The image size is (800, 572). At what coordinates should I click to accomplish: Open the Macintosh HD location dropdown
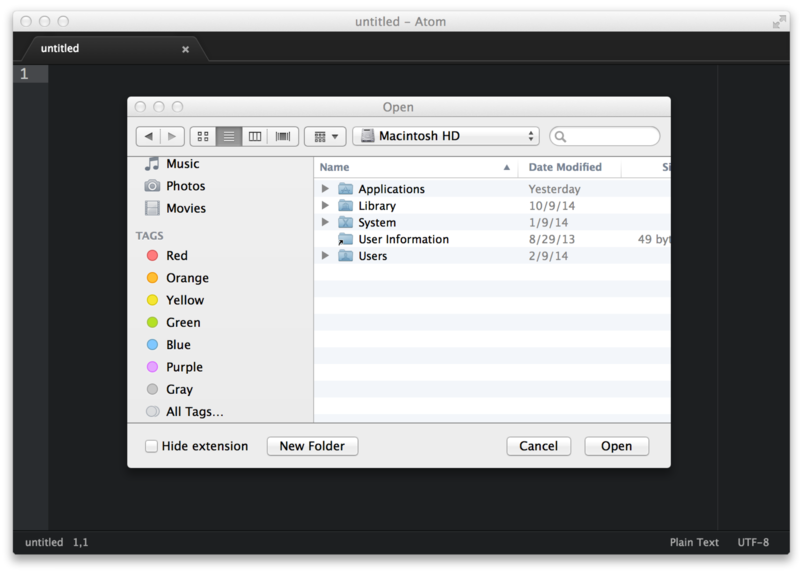[x=446, y=136]
